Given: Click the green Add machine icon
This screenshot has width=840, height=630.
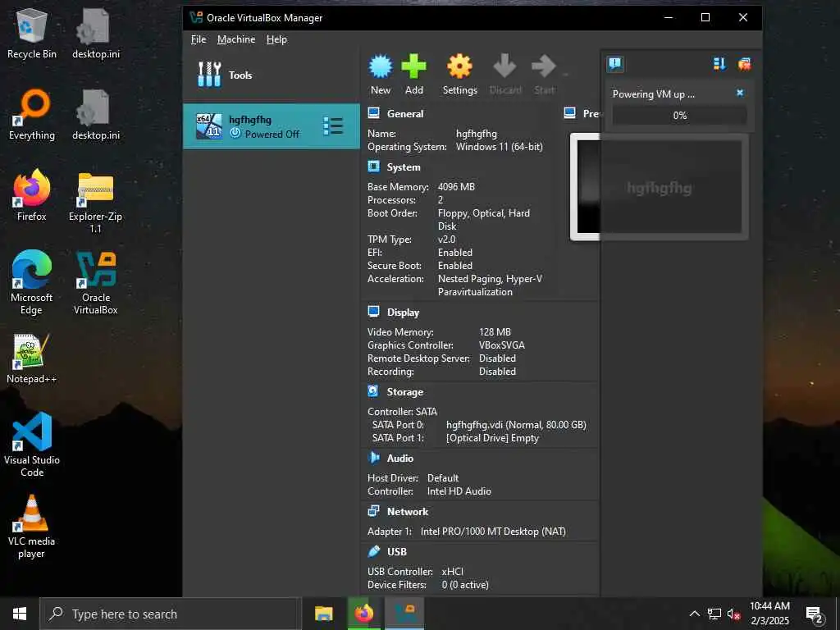Looking at the screenshot, I should point(414,66).
